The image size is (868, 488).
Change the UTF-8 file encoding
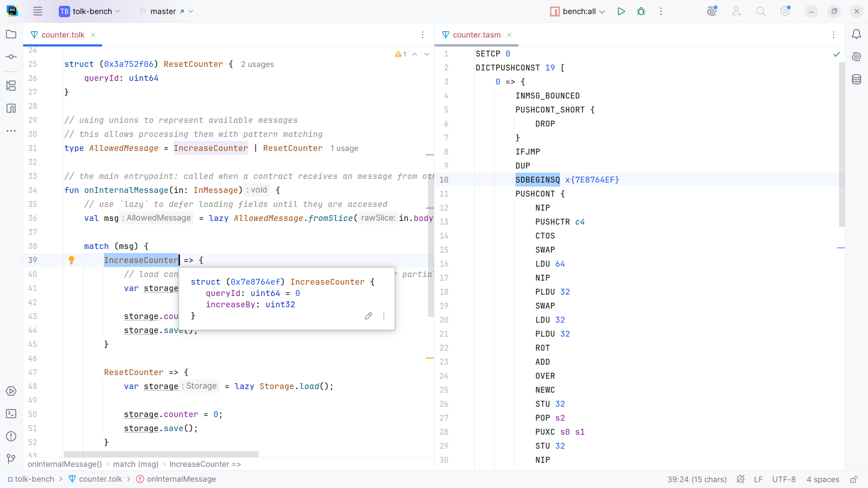click(x=784, y=479)
